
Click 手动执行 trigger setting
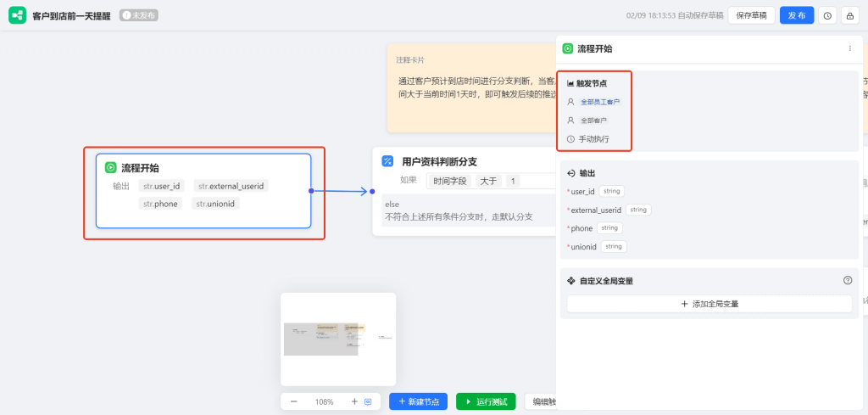pyautogui.click(x=594, y=139)
